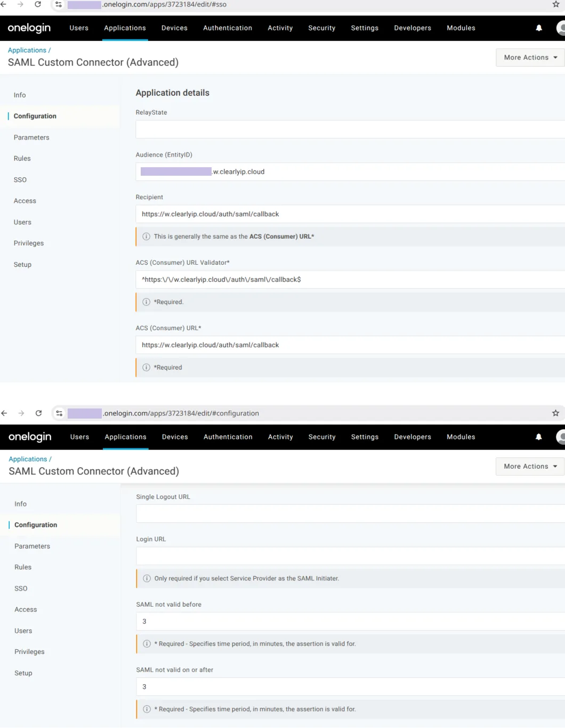This screenshot has height=728, width=565.
Task: Click the forward arrow in the #configuration browser window
Action: tap(21, 413)
